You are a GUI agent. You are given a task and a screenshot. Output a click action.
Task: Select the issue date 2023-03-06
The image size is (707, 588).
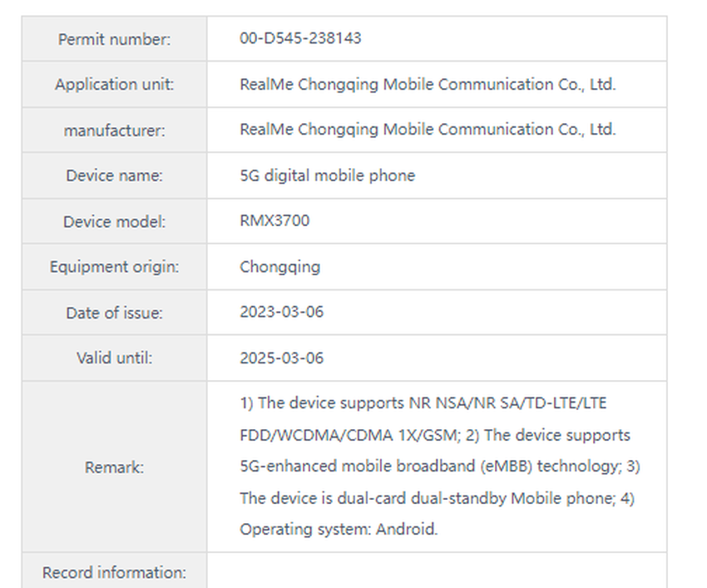281,313
